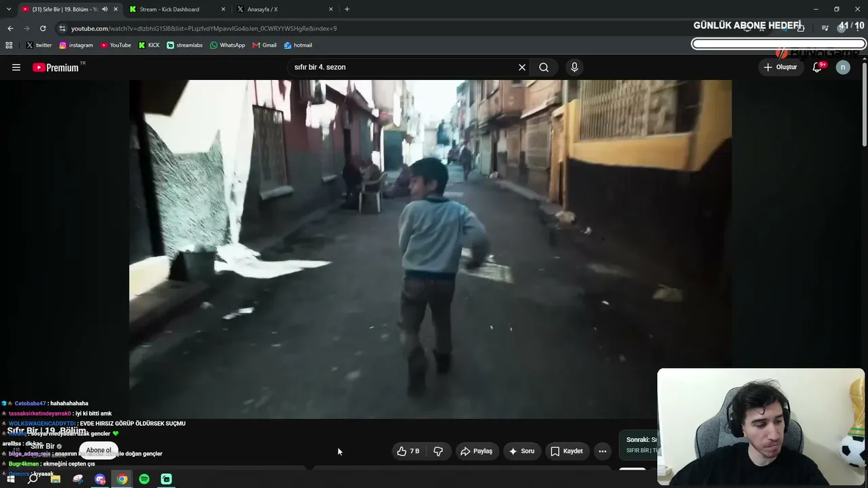Screen dimensions: 868x488
Task: Open Streamlabs from the taskbar
Action: click(166, 479)
